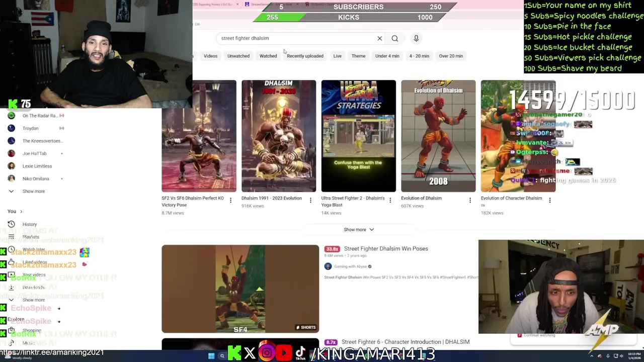Click the 8.7x outlier score badge
The height and width of the screenshot is (362, 644).
click(331, 342)
